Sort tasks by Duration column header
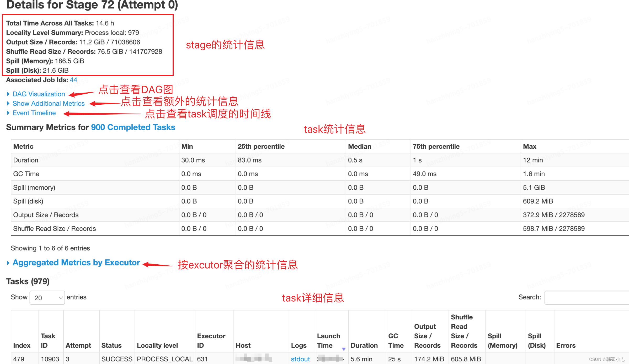Viewport: 629px width, 364px height. tap(364, 345)
